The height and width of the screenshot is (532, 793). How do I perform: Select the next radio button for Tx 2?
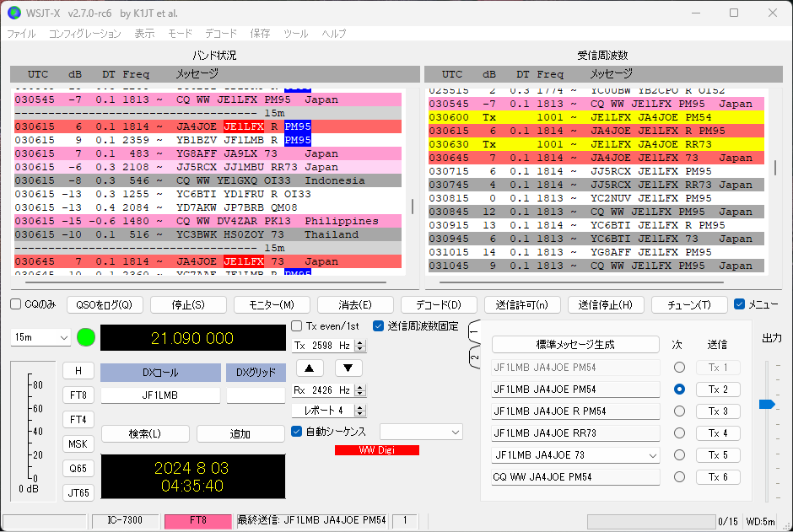679,389
